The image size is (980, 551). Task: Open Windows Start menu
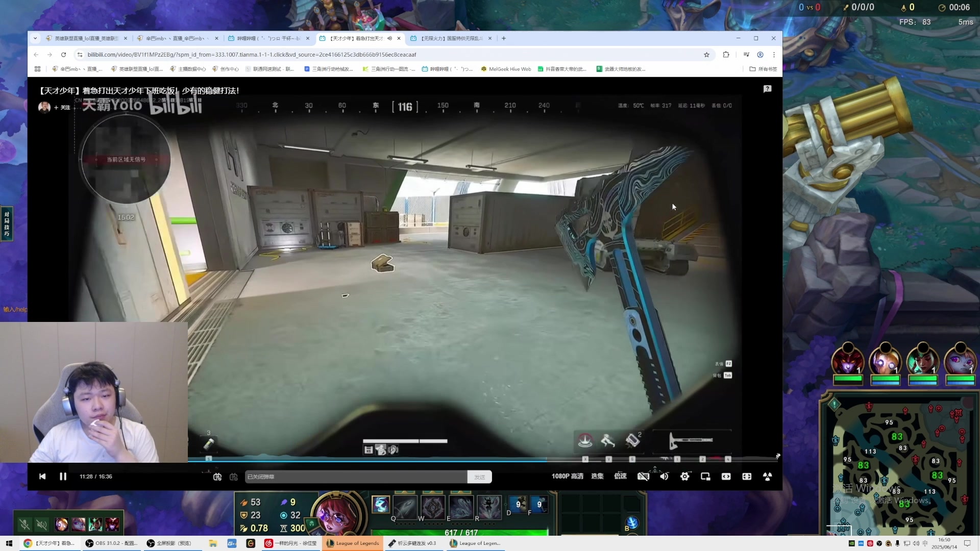click(9, 543)
